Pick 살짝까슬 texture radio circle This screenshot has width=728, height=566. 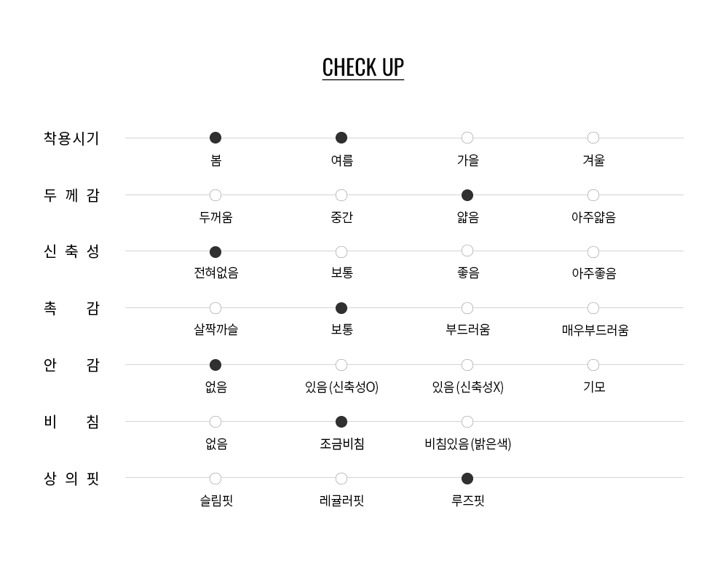(x=215, y=308)
